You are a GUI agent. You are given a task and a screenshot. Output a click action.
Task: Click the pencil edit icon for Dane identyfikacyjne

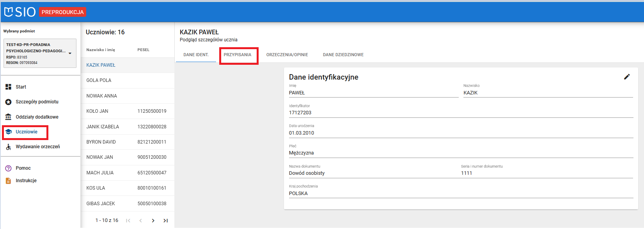[626, 77]
